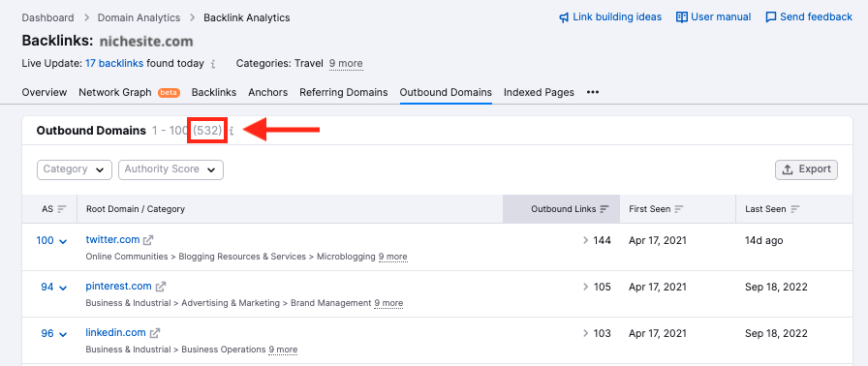Open external link icon next to twitter.com

pos(148,240)
